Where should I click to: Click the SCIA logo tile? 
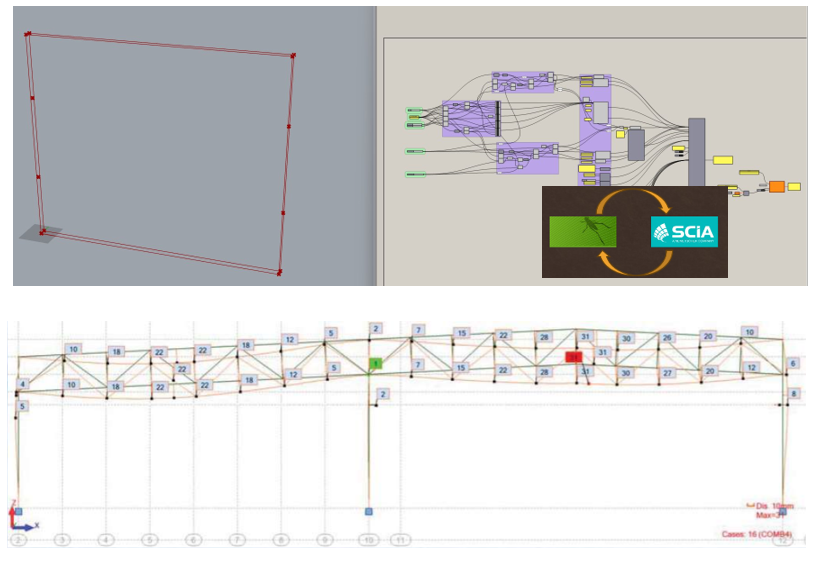pyautogui.click(x=685, y=233)
